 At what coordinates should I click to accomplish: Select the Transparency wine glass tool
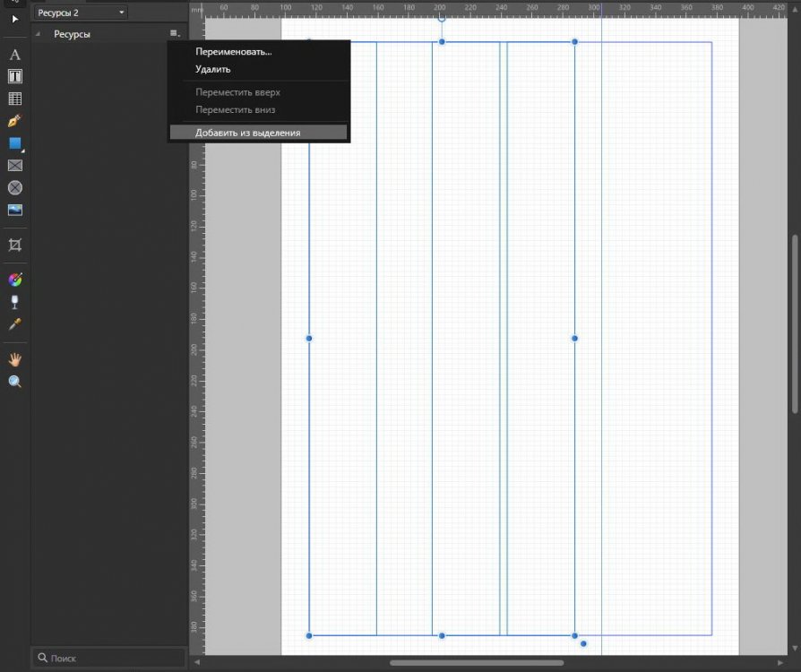pyautogui.click(x=14, y=302)
